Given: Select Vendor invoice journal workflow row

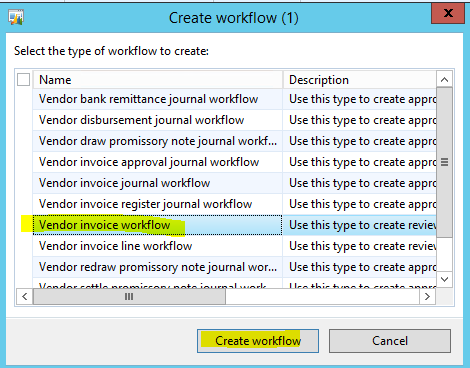Looking at the screenshot, I should pyautogui.click(x=157, y=183).
